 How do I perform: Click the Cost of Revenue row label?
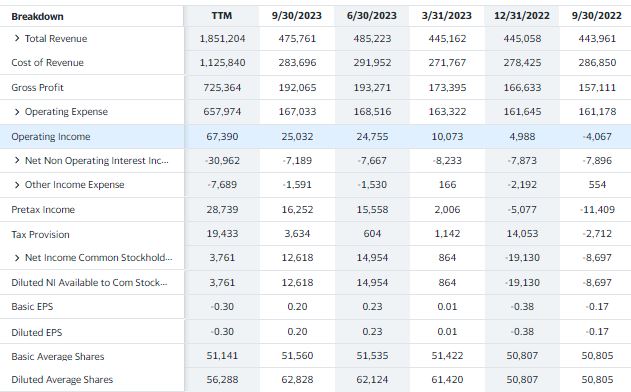click(47, 63)
